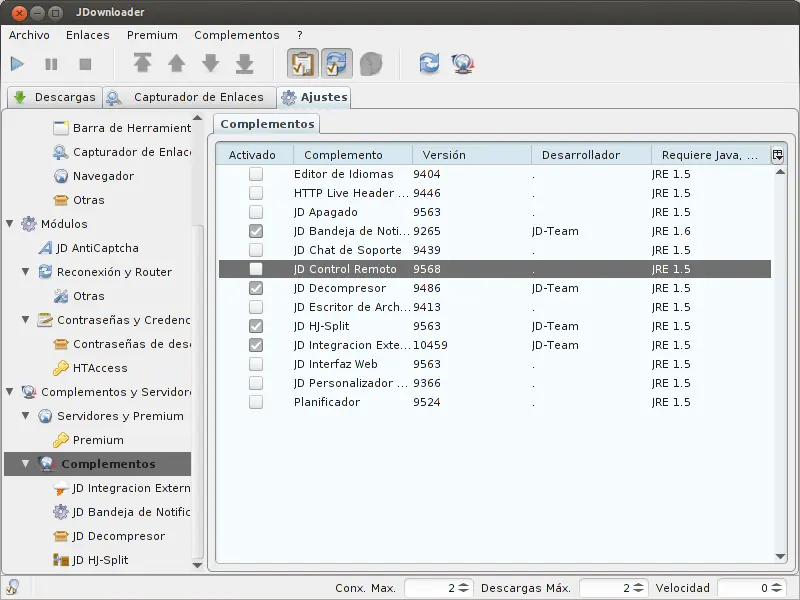Screen dimensions: 800x600
Task: Click the status bar icon at bottom left
Action: [13, 587]
